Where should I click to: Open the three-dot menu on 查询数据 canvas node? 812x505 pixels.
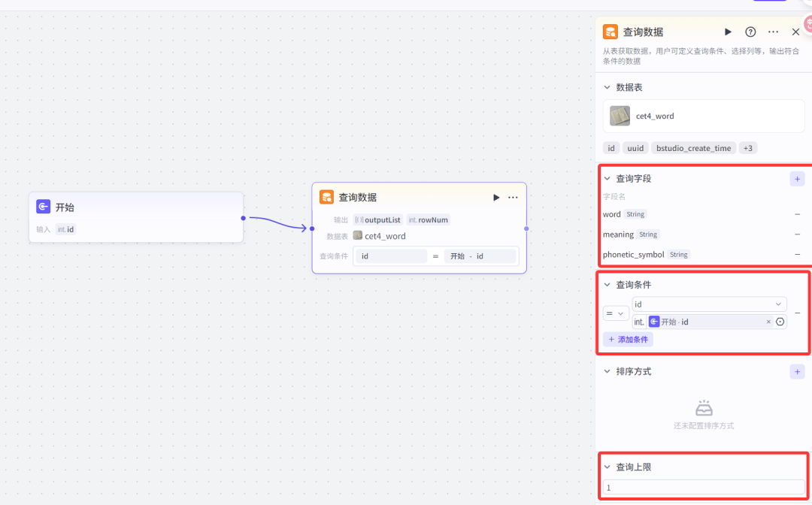[513, 198]
